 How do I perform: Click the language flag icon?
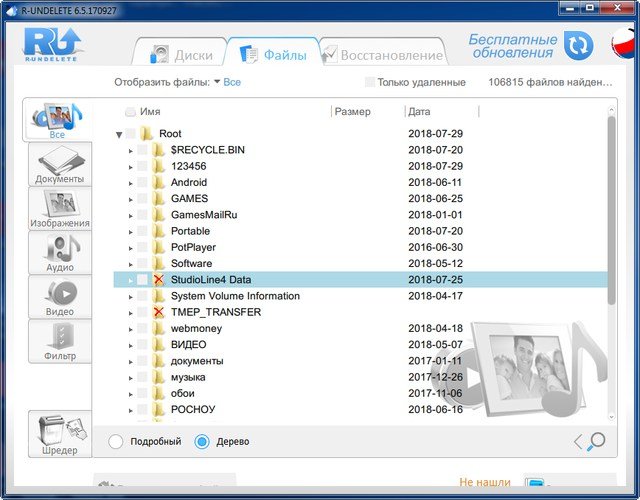click(x=624, y=43)
